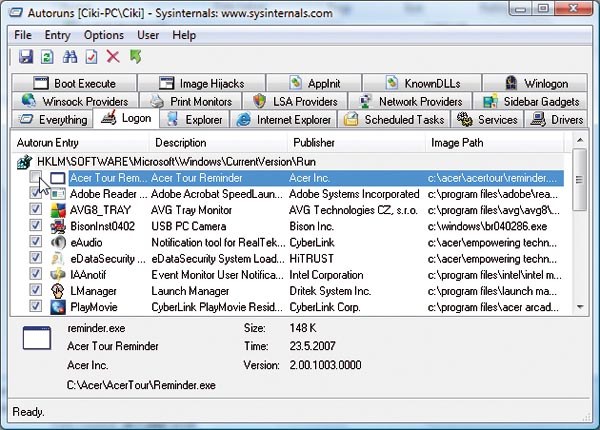Image resolution: width=600 pixels, height=430 pixels.
Task: Click the Refresh toolbar icon
Action: click(x=47, y=57)
